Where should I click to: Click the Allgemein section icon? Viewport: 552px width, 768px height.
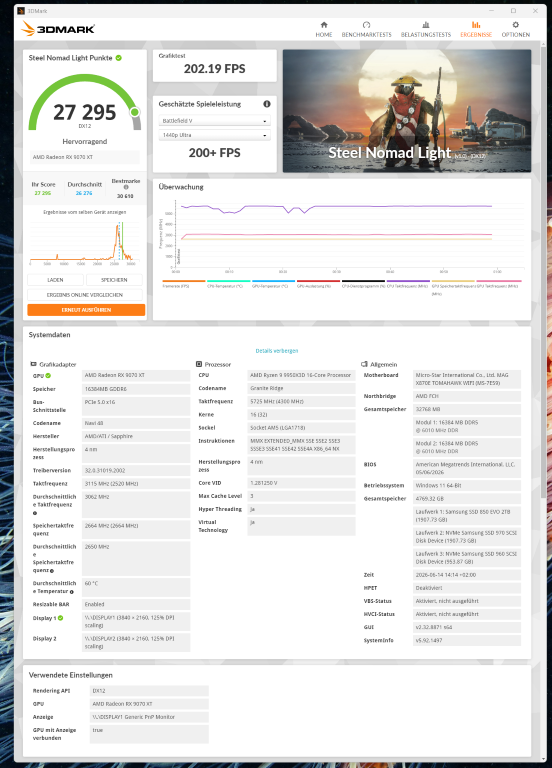point(364,364)
